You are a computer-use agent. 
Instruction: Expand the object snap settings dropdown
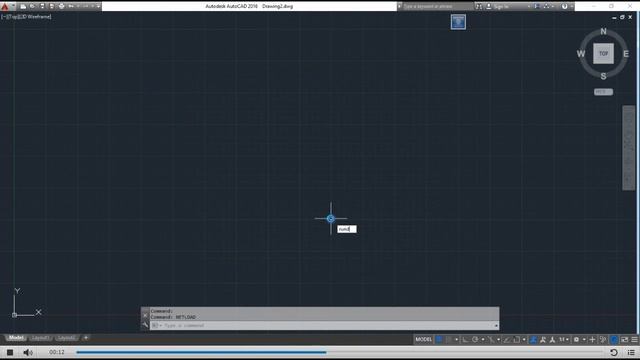[524, 339]
